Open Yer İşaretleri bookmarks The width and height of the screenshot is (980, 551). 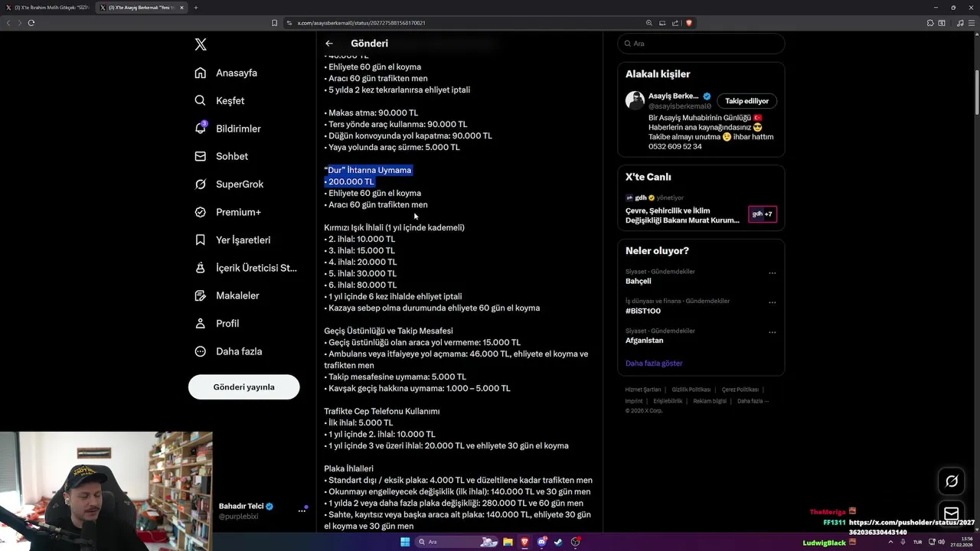[x=233, y=240]
